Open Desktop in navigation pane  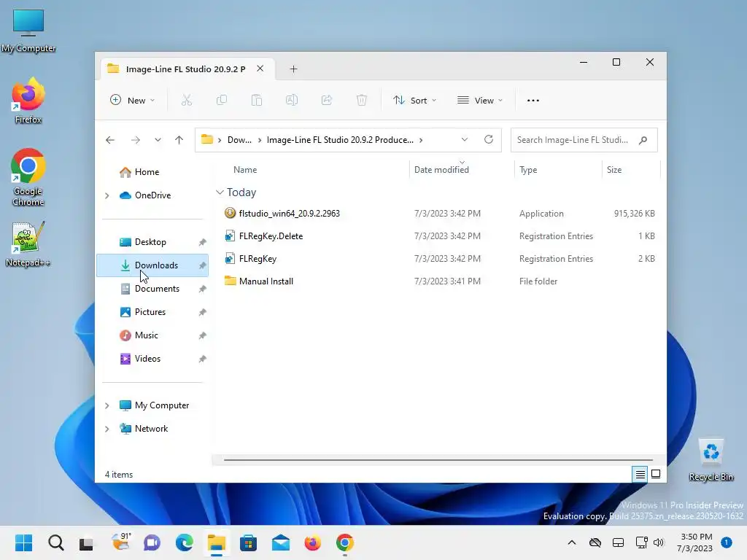click(152, 242)
